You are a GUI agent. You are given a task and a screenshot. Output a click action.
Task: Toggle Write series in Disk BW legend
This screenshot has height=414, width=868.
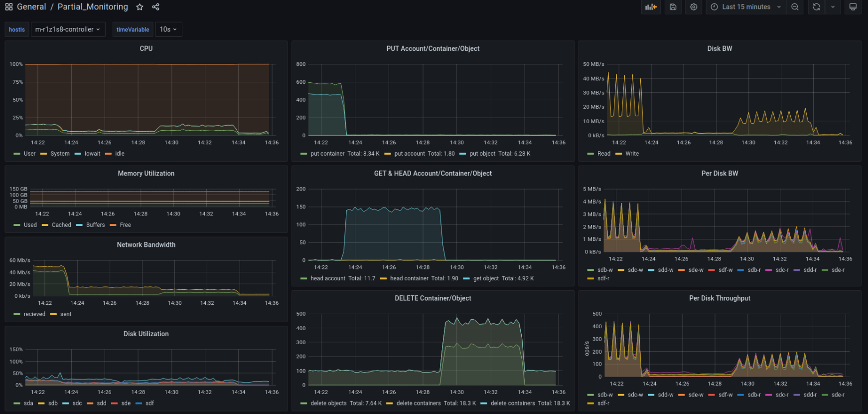point(632,154)
